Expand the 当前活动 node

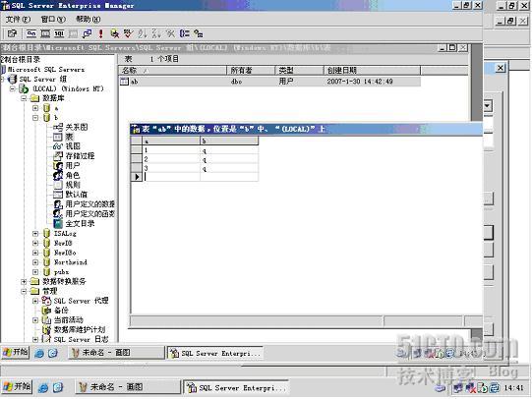tap(35, 319)
